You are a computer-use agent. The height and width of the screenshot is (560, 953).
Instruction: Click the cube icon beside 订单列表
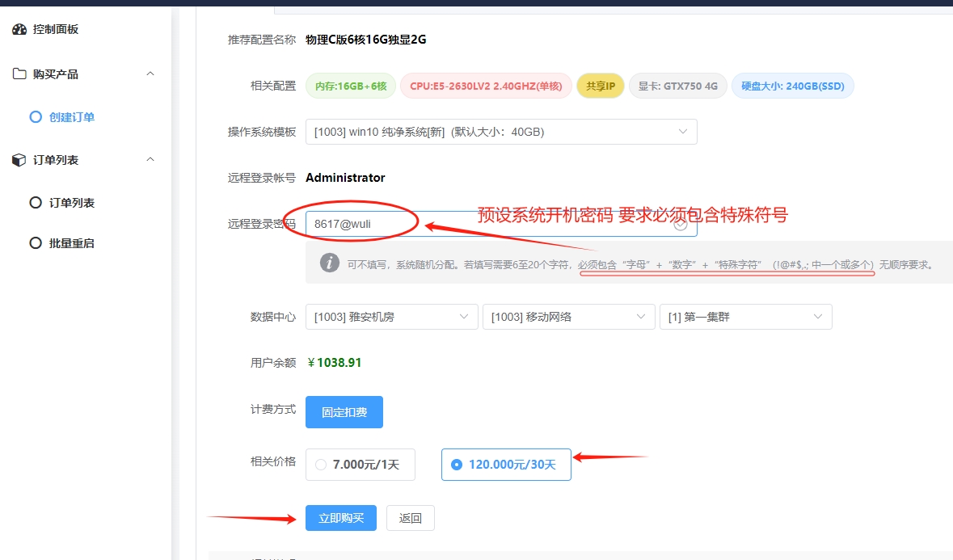tap(19, 160)
